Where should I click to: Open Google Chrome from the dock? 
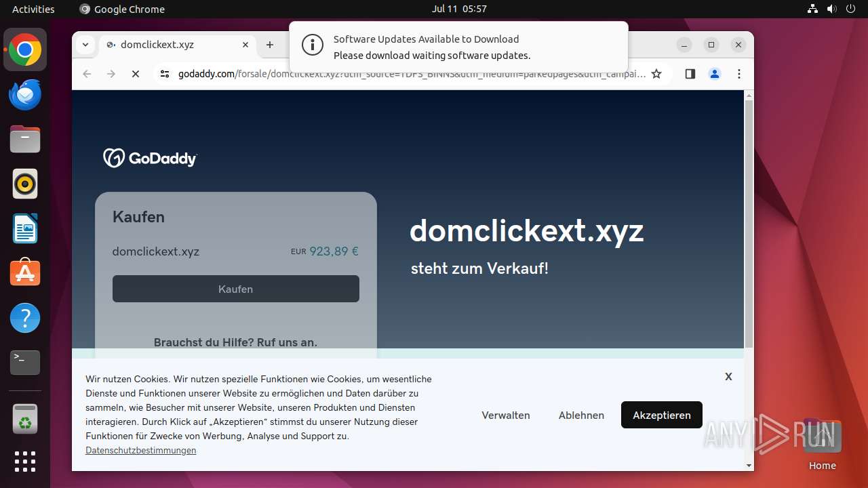click(x=25, y=50)
